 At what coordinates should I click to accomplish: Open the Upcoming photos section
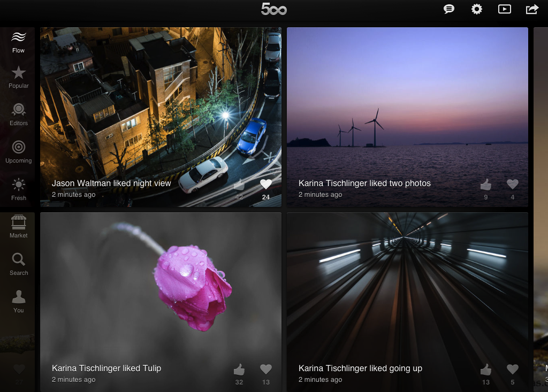coord(19,152)
